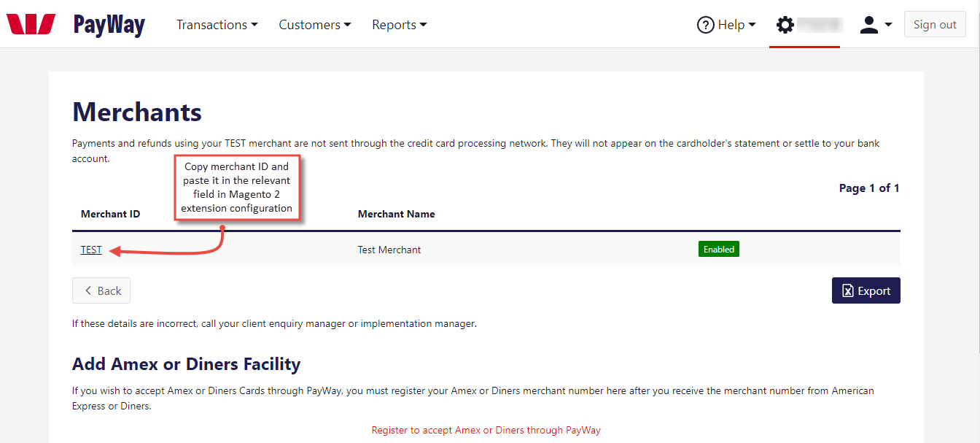
Task: Open the Help menu
Action: pos(726,25)
